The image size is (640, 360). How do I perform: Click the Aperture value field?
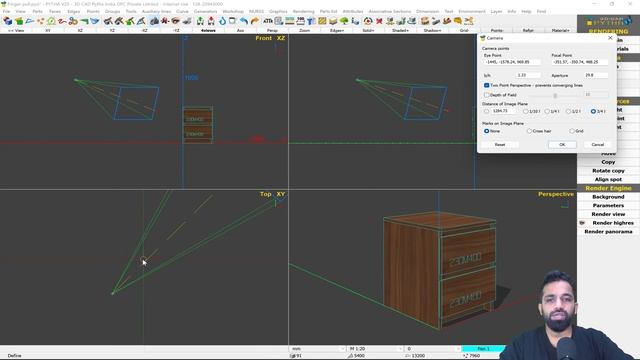[596, 75]
